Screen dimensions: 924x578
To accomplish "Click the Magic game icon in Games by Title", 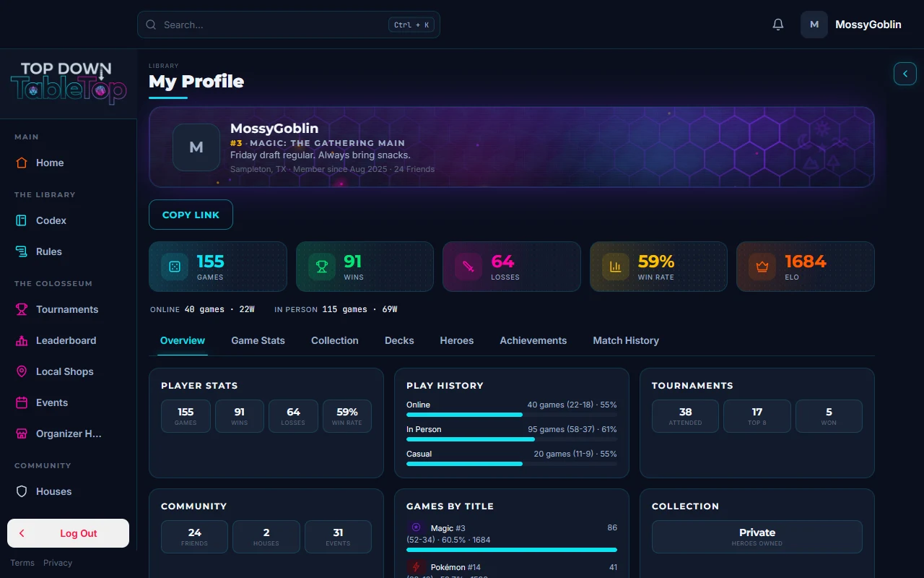I will (x=416, y=527).
